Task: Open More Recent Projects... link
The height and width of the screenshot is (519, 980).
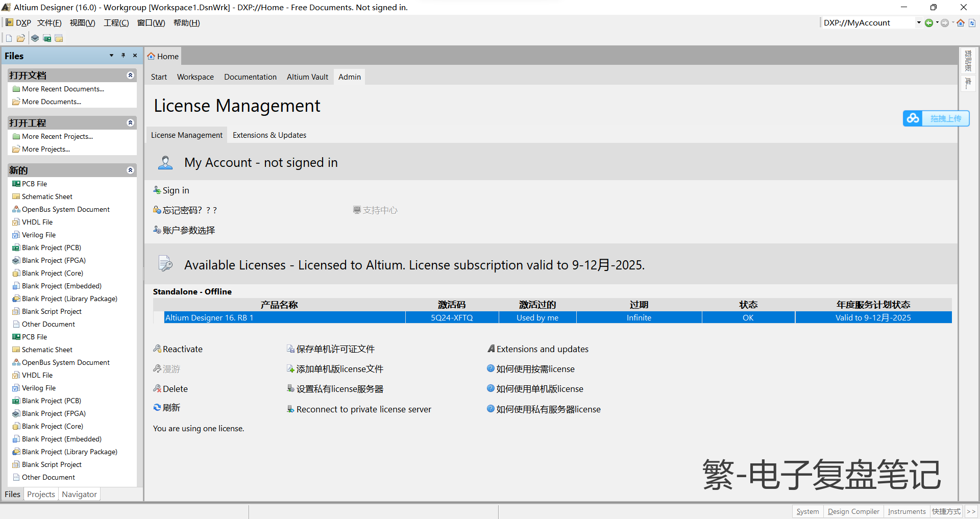Action: point(58,136)
